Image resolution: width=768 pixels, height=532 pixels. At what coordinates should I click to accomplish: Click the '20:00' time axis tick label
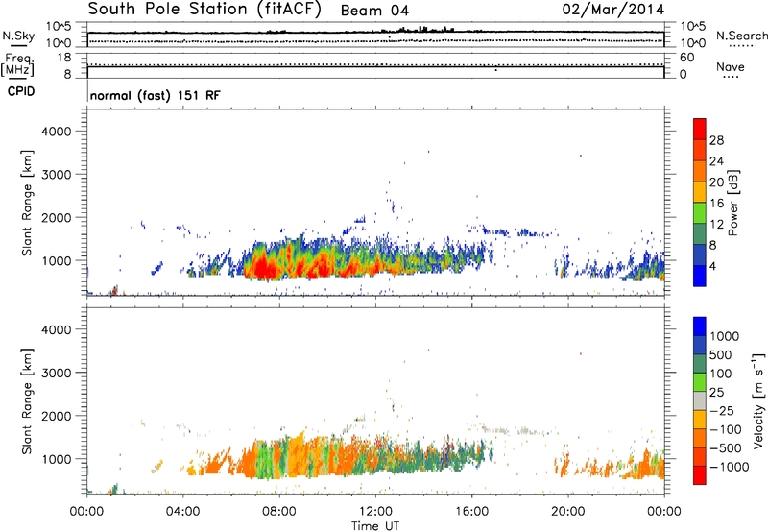(x=568, y=512)
